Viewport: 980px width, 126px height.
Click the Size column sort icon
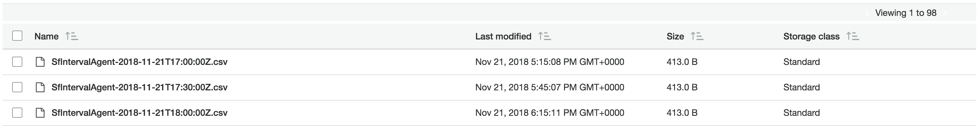697,37
